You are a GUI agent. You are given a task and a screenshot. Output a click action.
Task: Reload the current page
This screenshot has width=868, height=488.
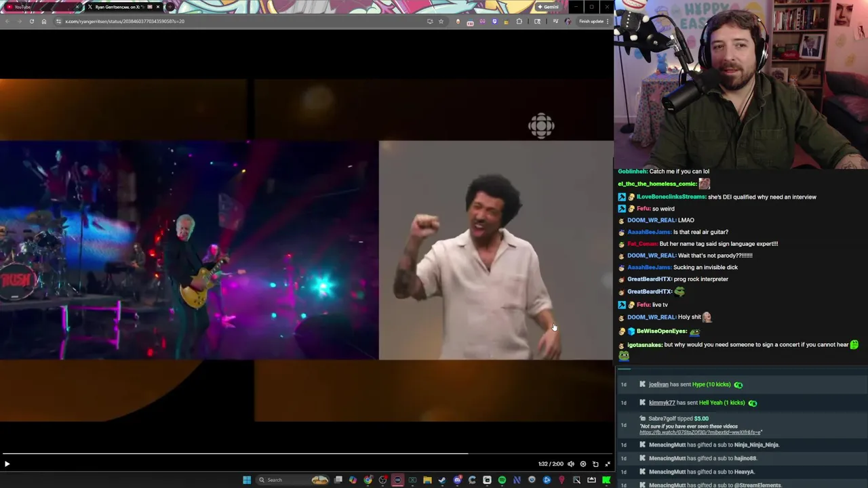pos(32,21)
